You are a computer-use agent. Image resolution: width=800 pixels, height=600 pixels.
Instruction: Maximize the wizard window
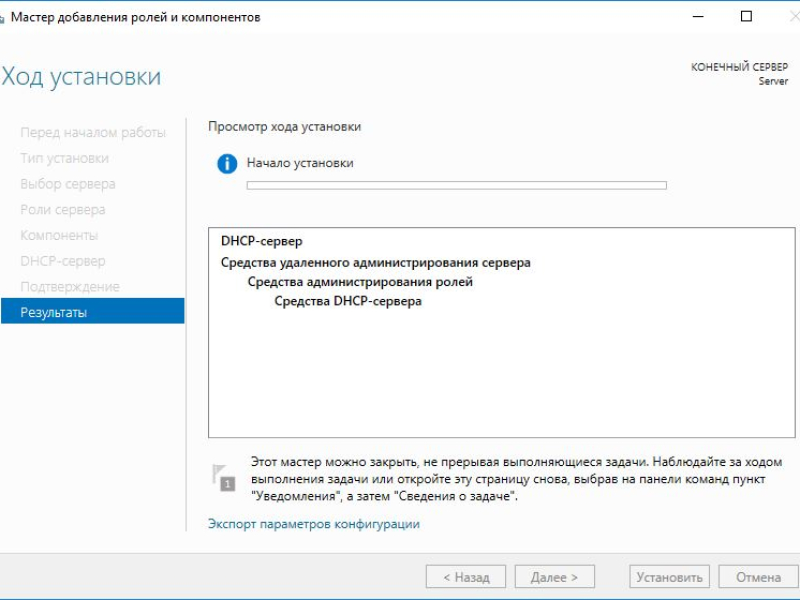click(x=746, y=16)
